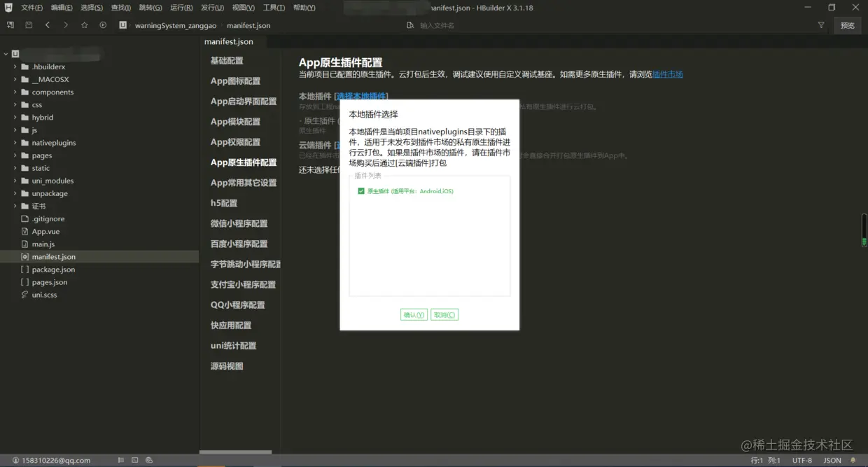Go back with the left arrow toolbar icon
This screenshot has width=868, height=467.
coord(47,25)
